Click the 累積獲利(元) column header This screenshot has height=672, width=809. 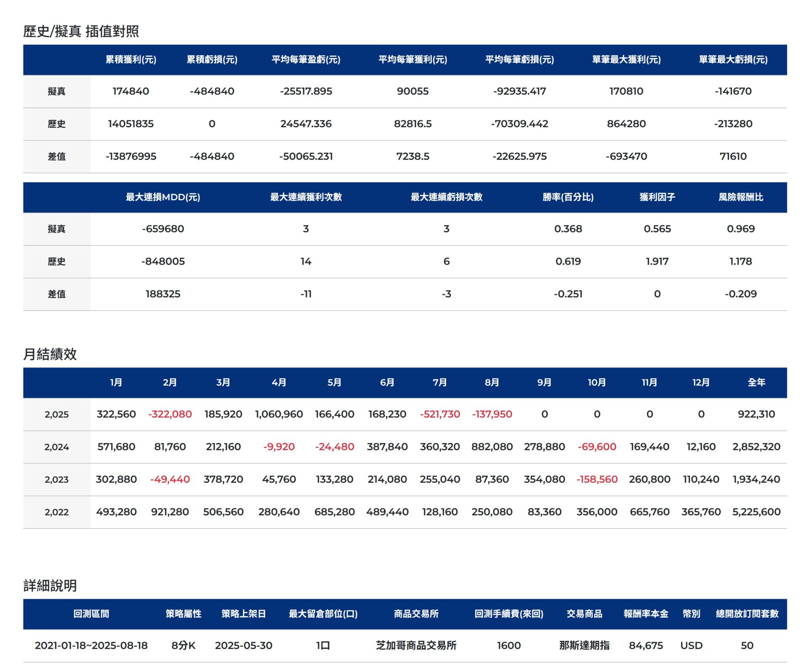131,60
